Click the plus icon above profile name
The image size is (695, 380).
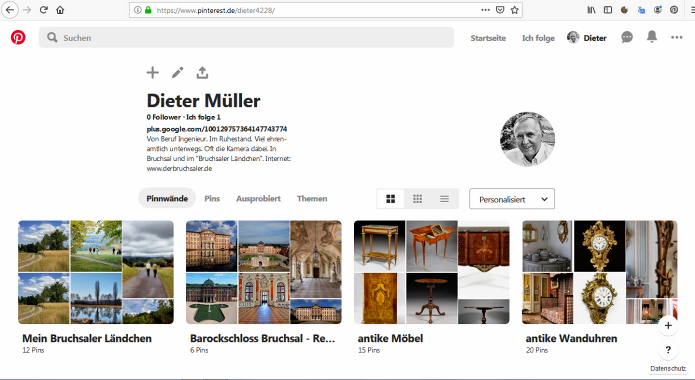point(152,72)
